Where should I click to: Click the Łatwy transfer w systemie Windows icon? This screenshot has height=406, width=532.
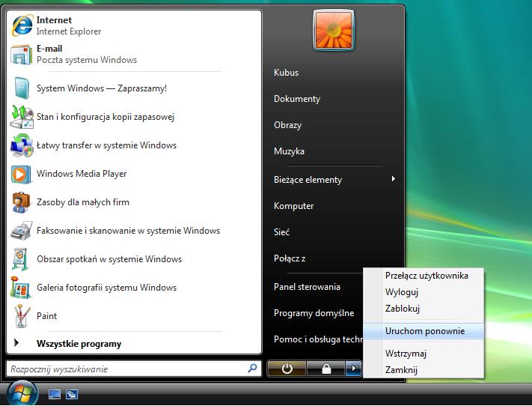22,145
